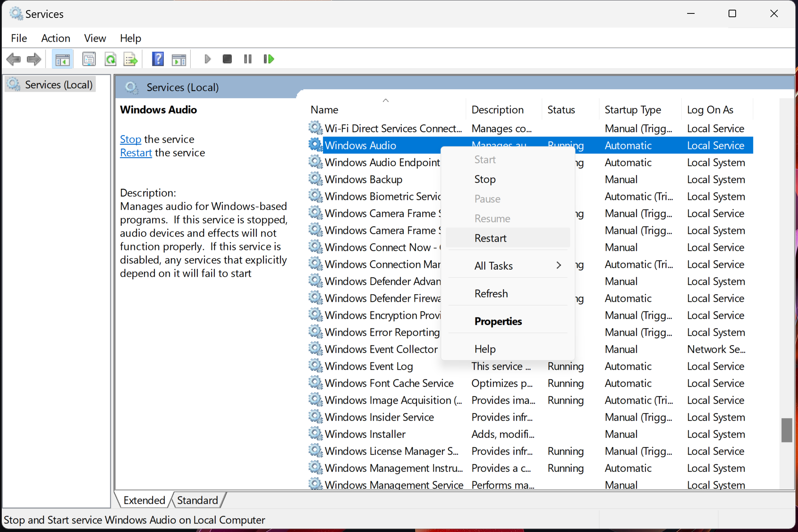Click the Restart Service toolbar icon

269,59
